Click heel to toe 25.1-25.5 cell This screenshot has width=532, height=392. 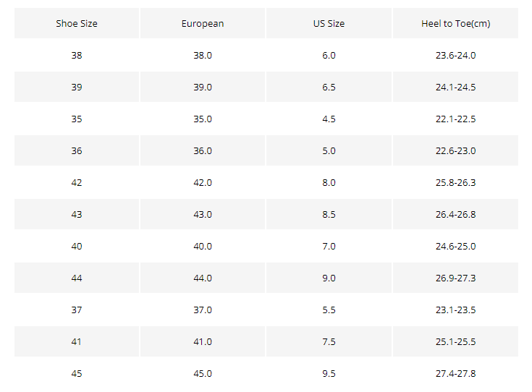[456, 341]
